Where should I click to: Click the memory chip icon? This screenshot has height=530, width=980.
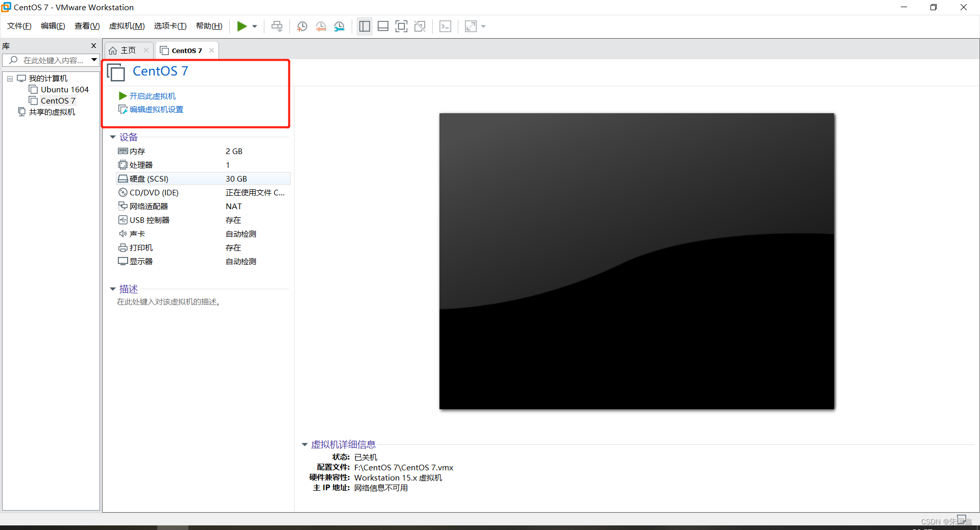tap(122, 151)
